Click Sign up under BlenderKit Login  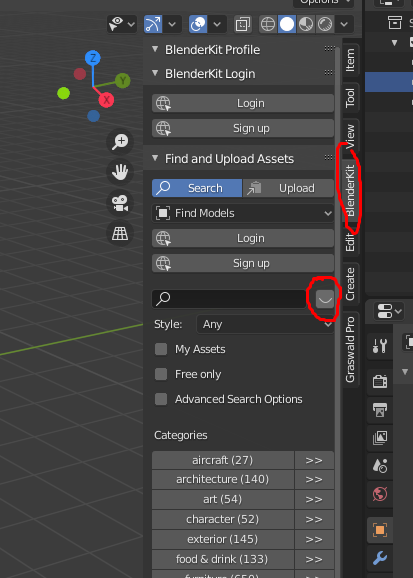pos(243,128)
